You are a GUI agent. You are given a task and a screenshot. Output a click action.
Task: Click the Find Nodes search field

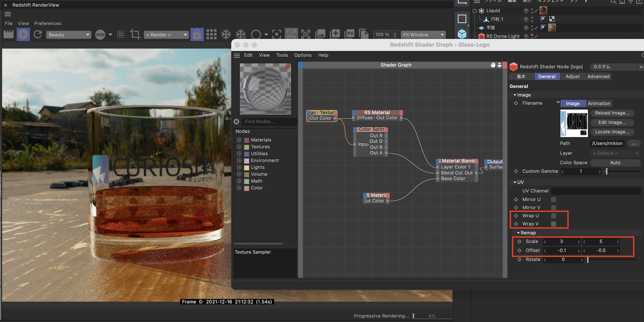point(269,121)
